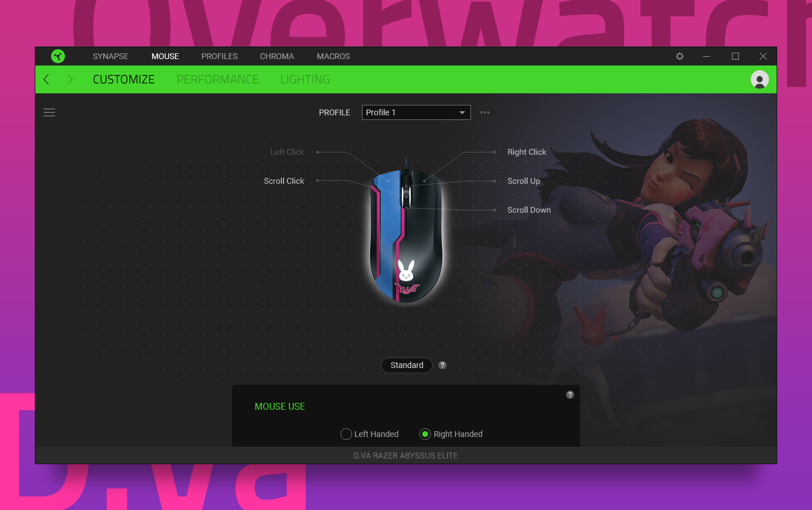
Task: Open the settings gear
Action: [x=680, y=56]
